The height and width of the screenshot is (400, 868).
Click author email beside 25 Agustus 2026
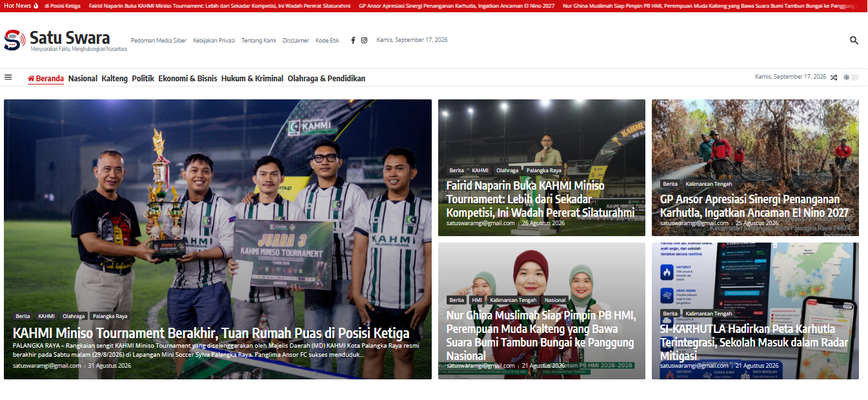pos(694,223)
